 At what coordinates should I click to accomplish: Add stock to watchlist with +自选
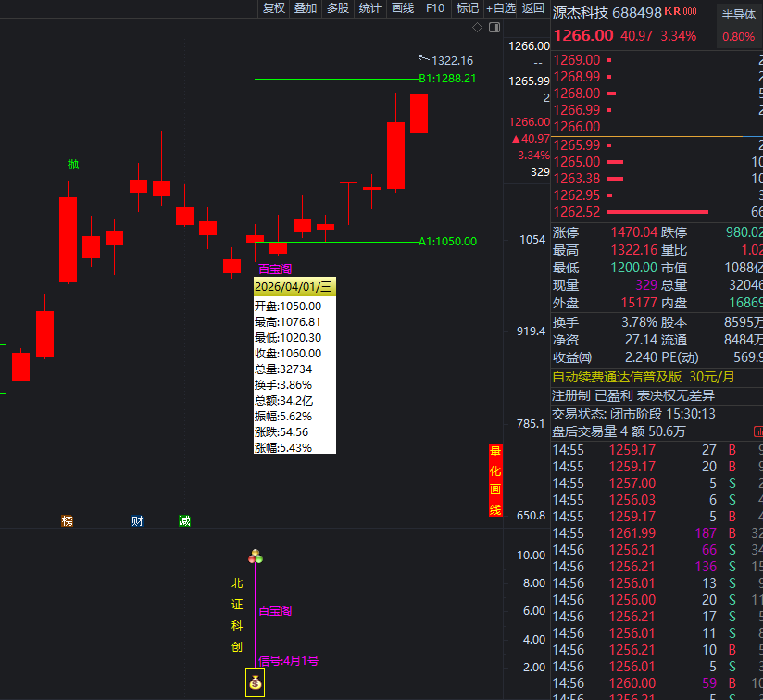click(501, 8)
